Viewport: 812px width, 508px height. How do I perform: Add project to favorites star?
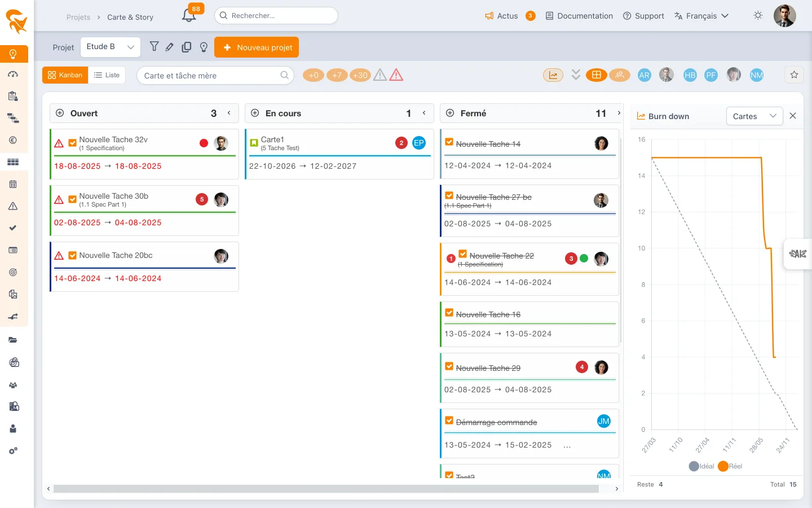click(794, 75)
